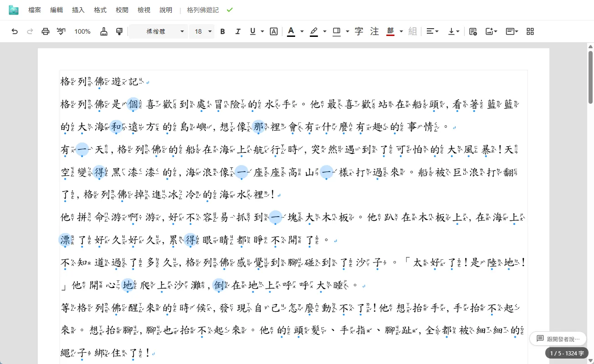Click the app logo icon
The image size is (594, 364).
coord(14,10)
